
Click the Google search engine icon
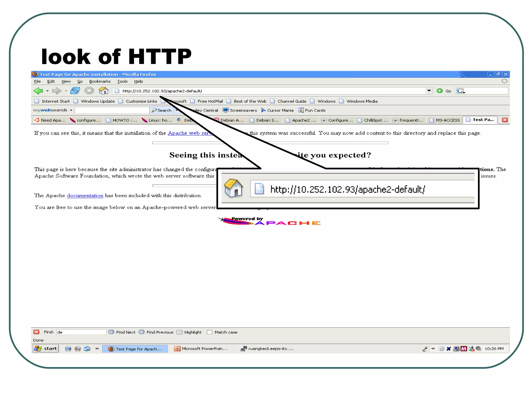click(x=461, y=91)
